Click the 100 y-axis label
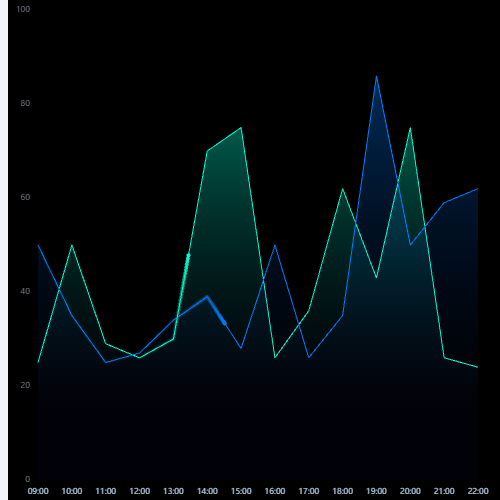The width and height of the screenshot is (500, 500). [x=23, y=9]
